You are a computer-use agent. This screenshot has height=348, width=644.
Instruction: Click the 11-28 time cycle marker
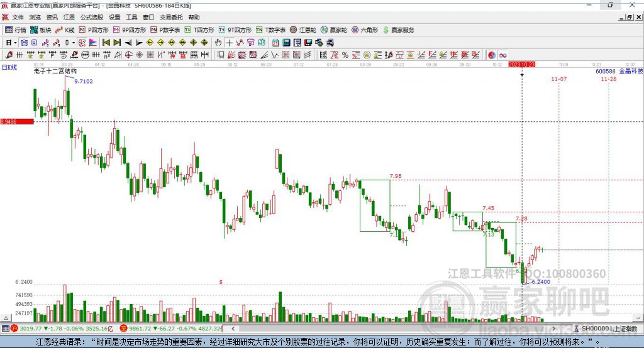608,79
